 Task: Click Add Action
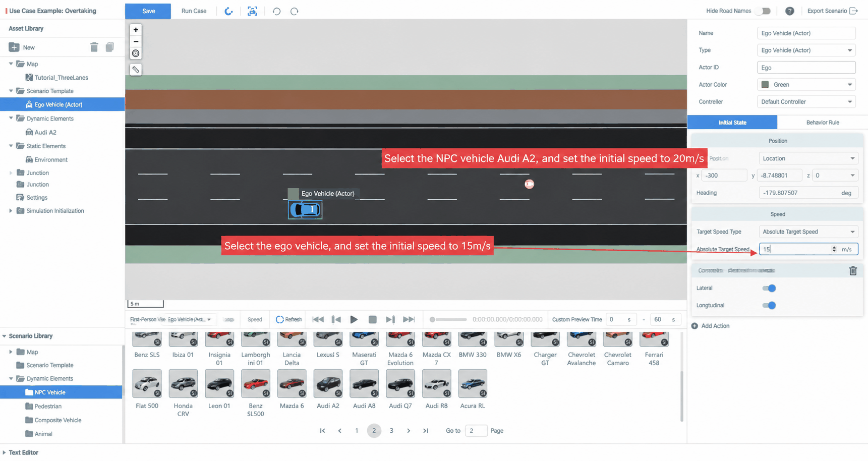pos(711,326)
